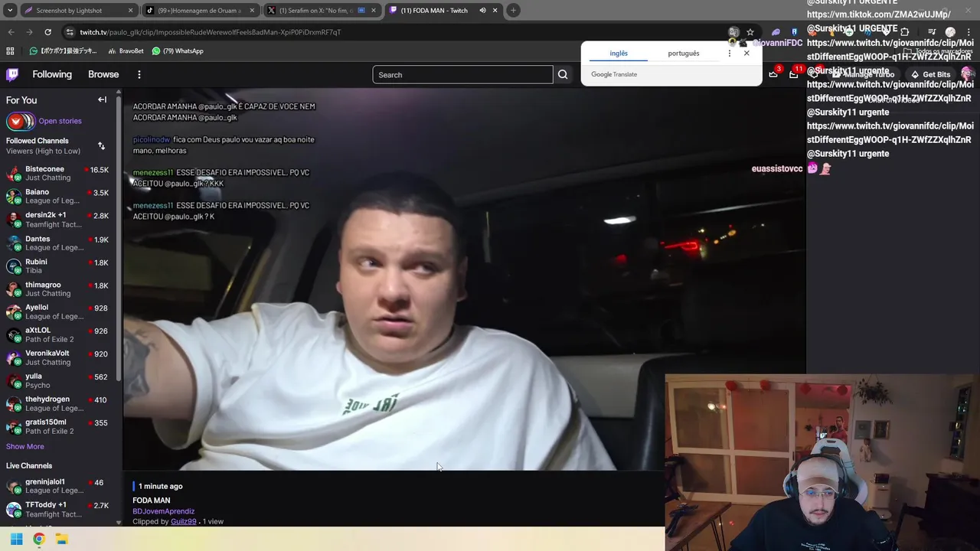Open the Japanese-titled bookmark

[x=63, y=51]
